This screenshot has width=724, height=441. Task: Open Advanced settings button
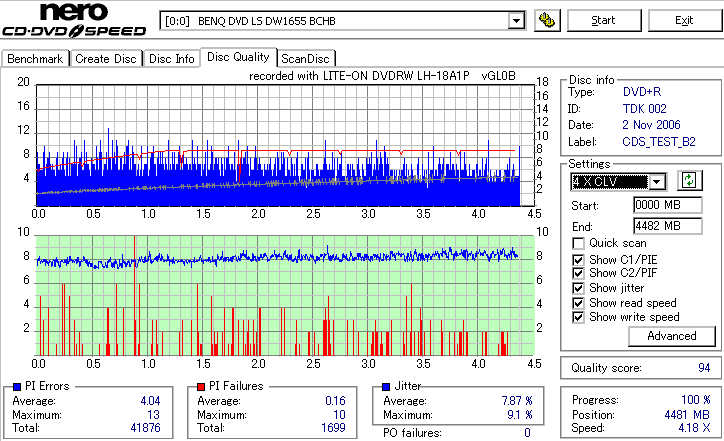[671, 336]
